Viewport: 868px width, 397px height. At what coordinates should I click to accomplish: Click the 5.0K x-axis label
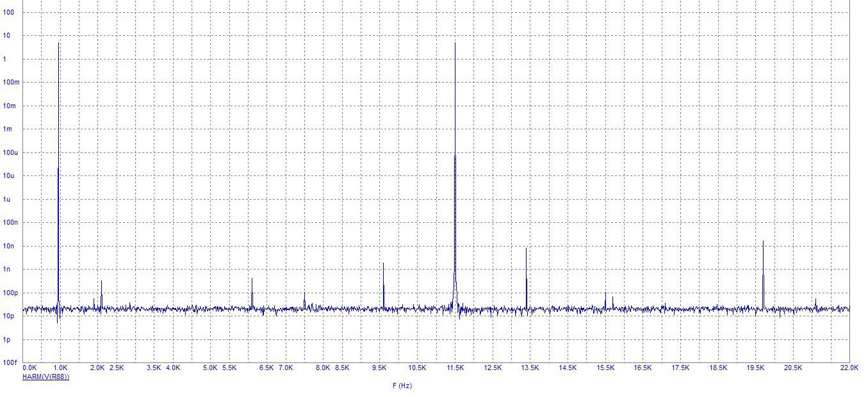click(210, 368)
